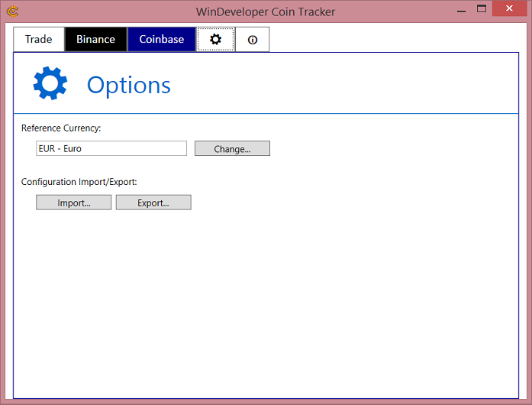Maximize the Coin Tracker window
Viewport: 532px width, 405px height.
tap(482, 9)
